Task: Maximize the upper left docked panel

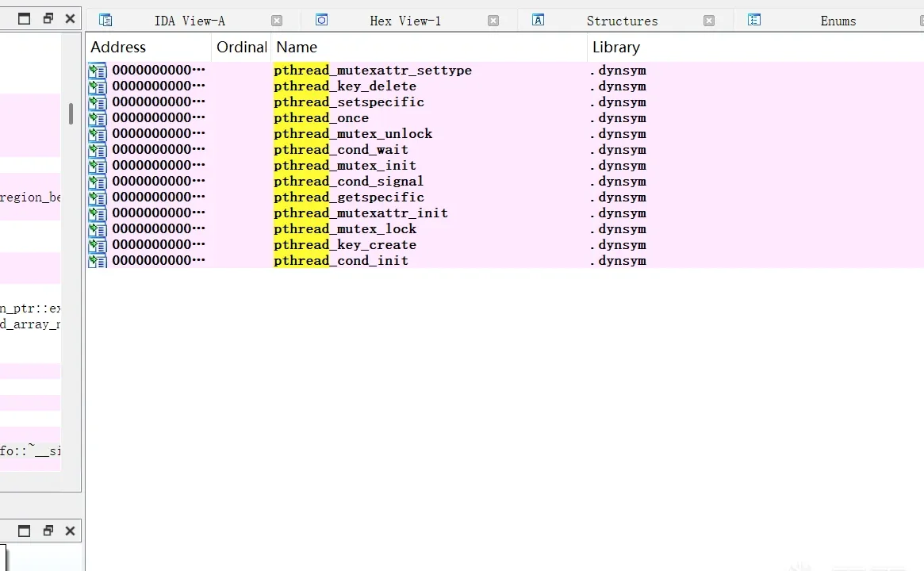Action: click(24, 18)
